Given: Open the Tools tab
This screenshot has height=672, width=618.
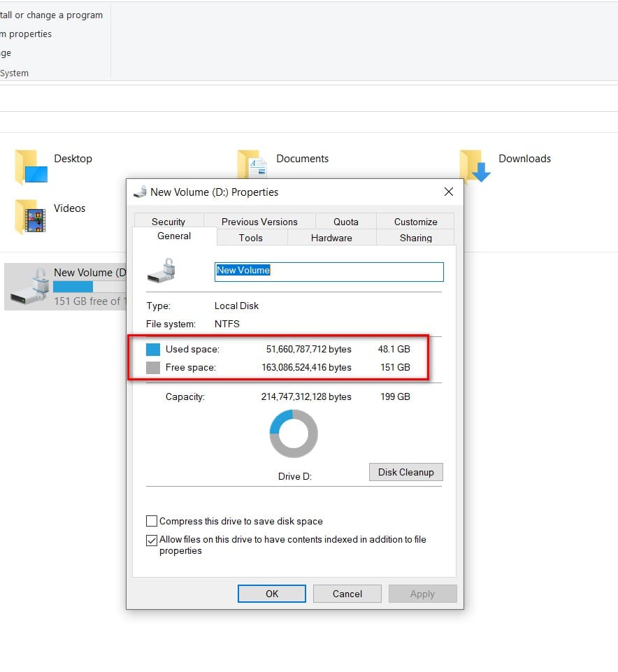Looking at the screenshot, I should 251,238.
